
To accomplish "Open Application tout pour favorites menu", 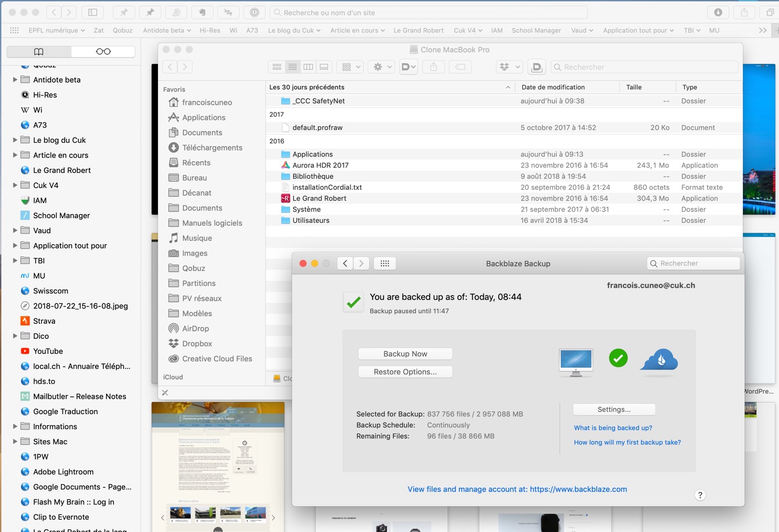I will click(639, 30).
